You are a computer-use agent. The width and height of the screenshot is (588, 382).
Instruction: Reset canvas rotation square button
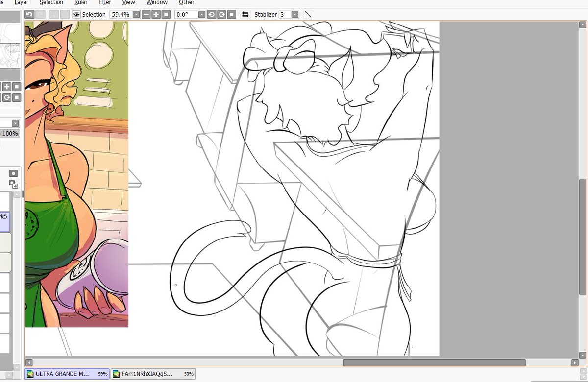click(232, 15)
